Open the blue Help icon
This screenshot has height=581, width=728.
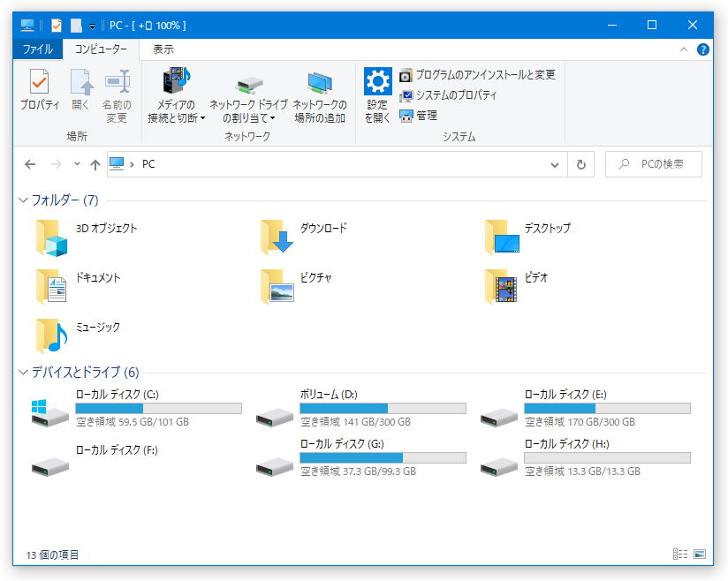coord(703,49)
